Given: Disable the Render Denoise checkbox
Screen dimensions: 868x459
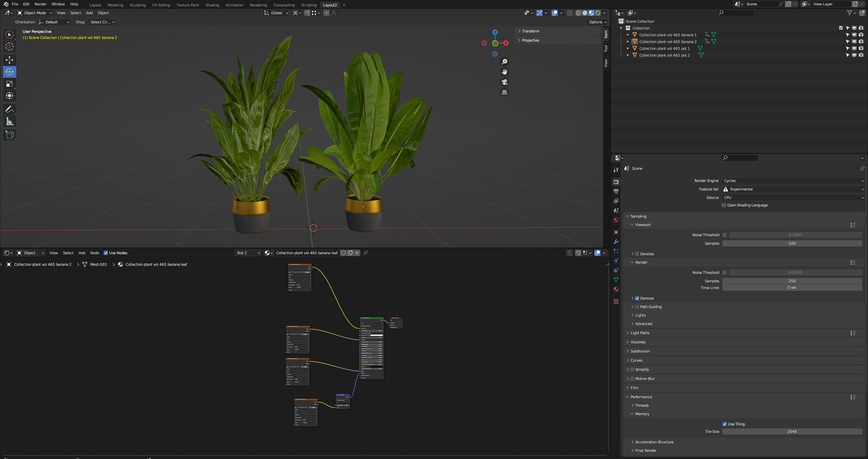Looking at the screenshot, I should pos(637,298).
